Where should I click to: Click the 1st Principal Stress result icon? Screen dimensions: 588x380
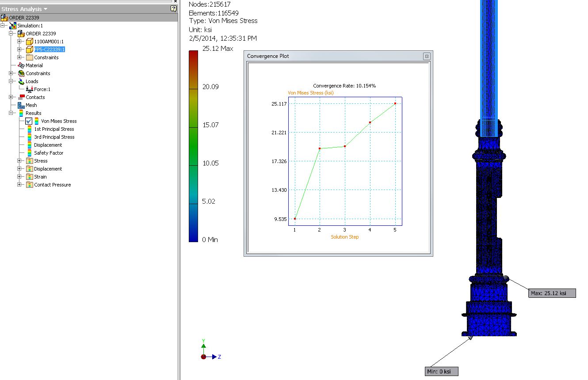pos(30,129)
